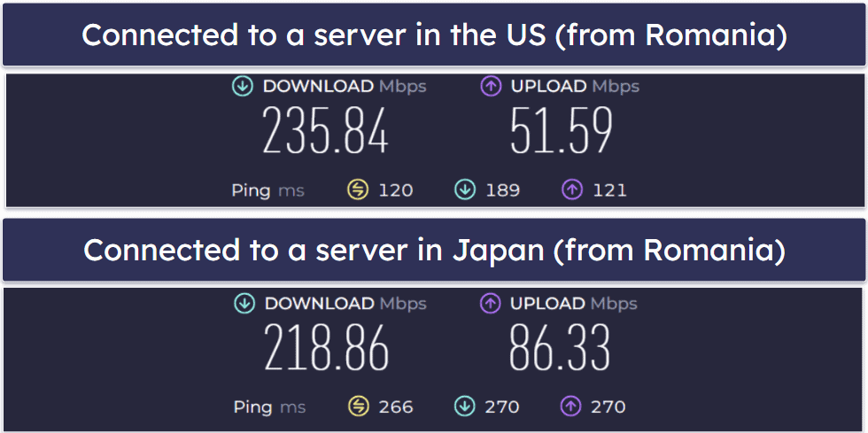Select the 'Connected to a server in the US' banner

point(434,35)
